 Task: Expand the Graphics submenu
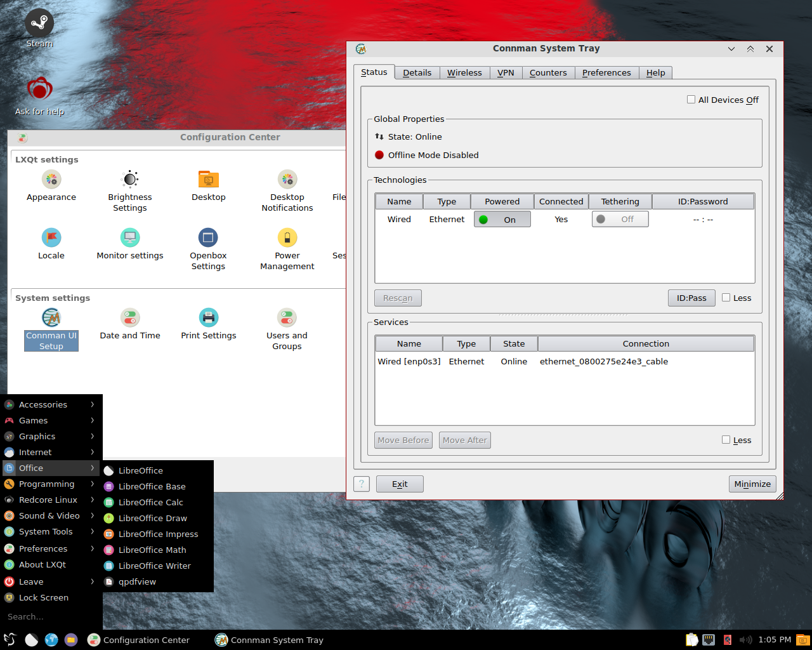point(51,436)
